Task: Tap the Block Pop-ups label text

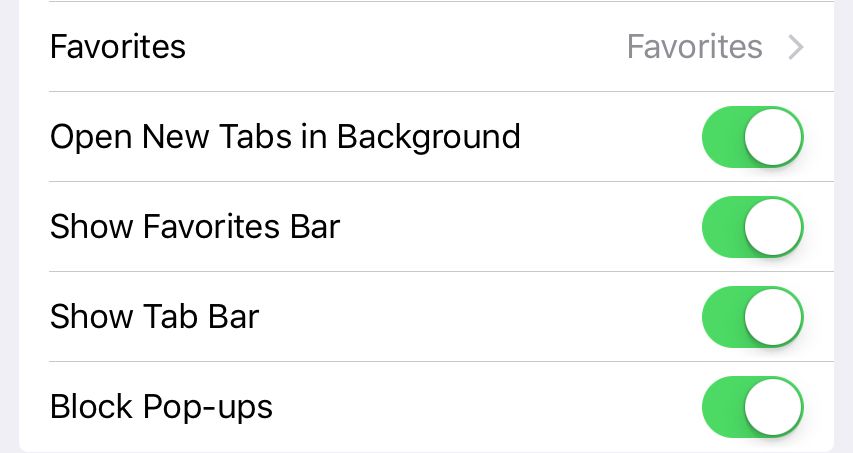Action: pos(161,407)
